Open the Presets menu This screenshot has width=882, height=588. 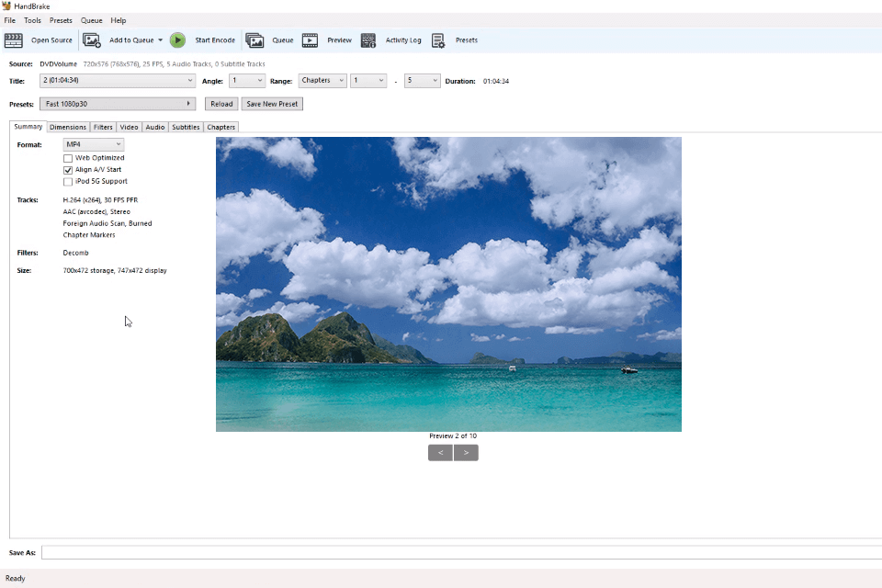pyautogui.click(x=61, y=20)
